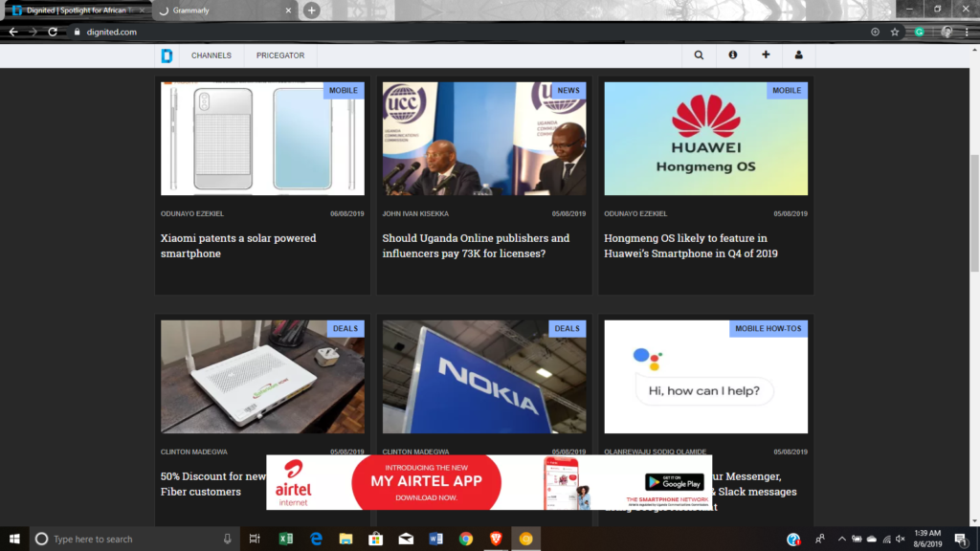
Task: Click the volume muted tray icon
Action: [x=901, y=540]
